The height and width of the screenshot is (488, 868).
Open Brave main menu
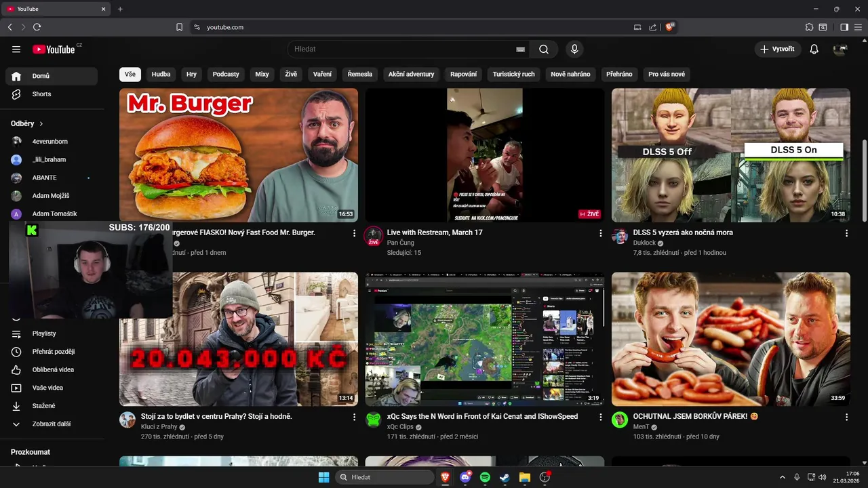coord(859,27)
